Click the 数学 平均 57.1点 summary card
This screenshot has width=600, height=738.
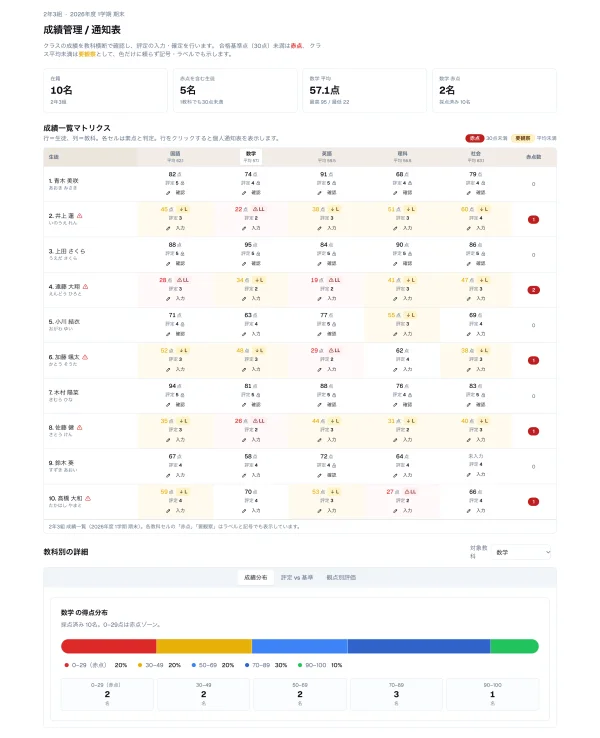365,90
